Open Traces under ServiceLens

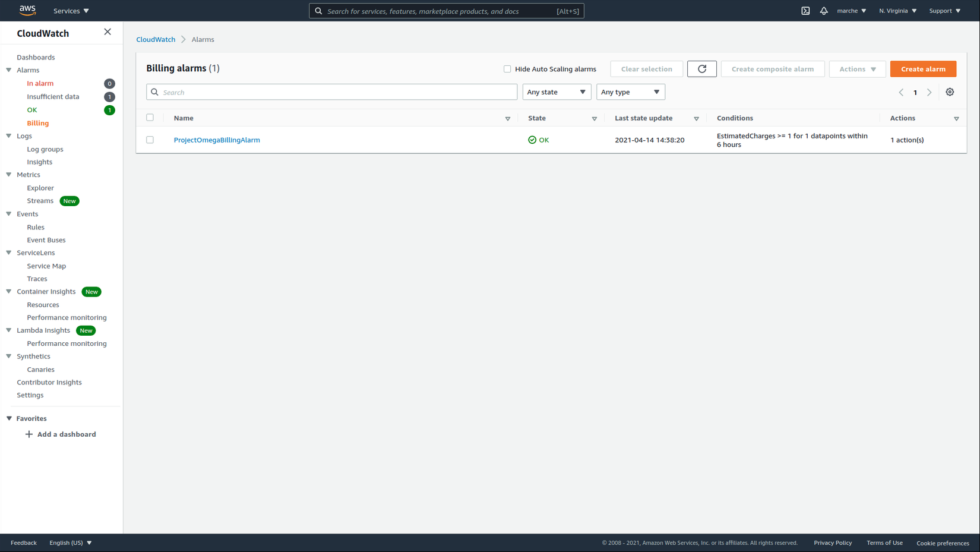pyautogui.click(x=37, y=279)
